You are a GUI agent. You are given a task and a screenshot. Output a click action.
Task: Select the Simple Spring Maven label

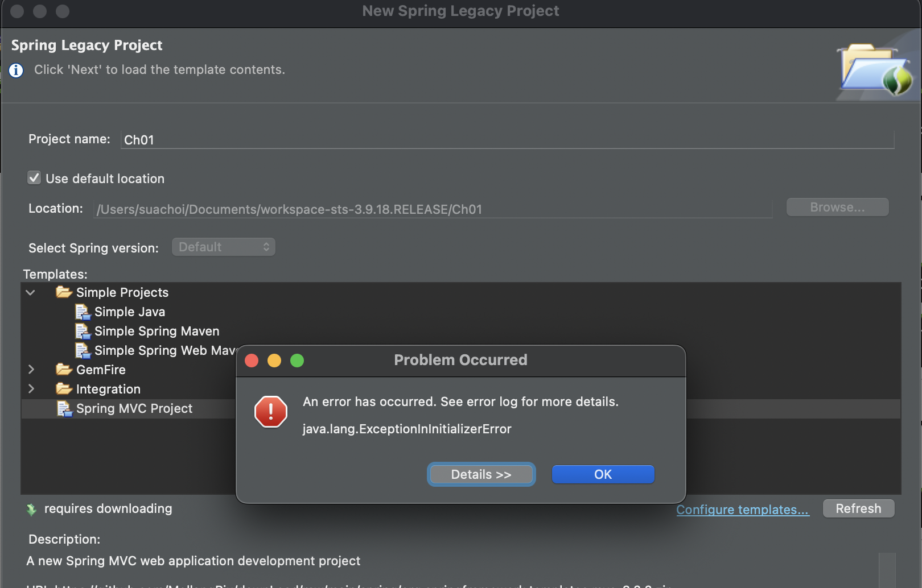coord(157,331)
